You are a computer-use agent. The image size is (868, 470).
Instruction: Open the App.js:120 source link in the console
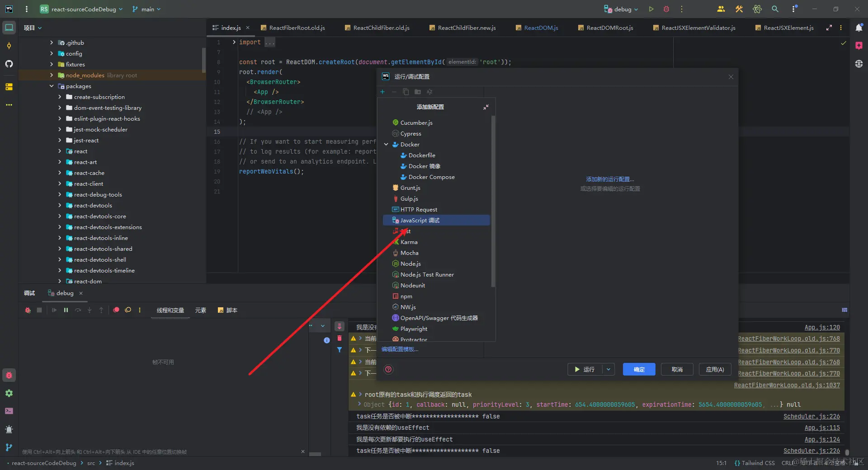(822, 327)
